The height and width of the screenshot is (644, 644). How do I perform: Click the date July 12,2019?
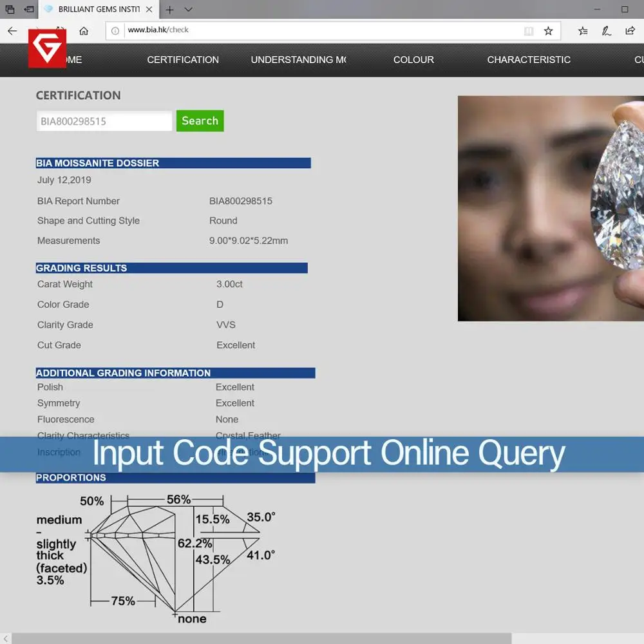click(x=64, y=180)
